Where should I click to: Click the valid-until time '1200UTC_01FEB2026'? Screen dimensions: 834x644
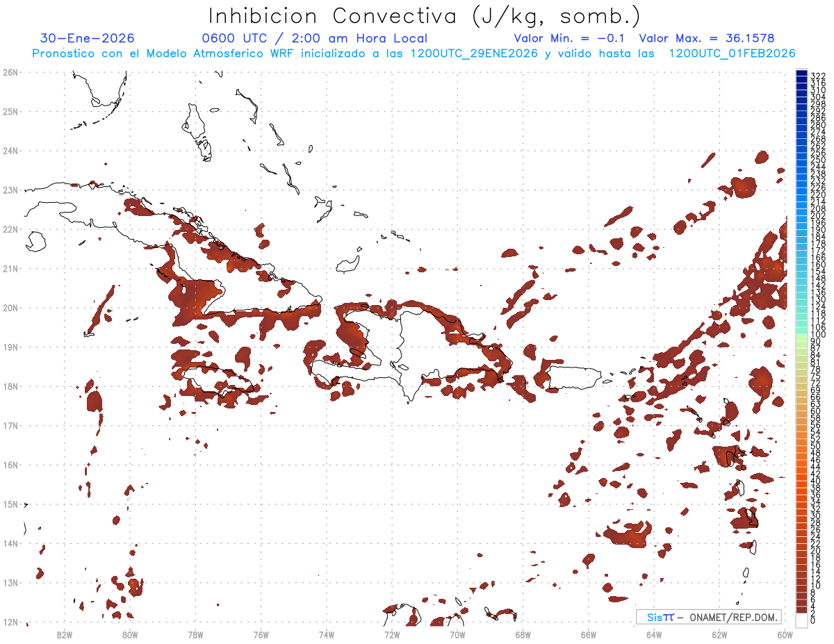pyautogui.click(x=732, y=53)
